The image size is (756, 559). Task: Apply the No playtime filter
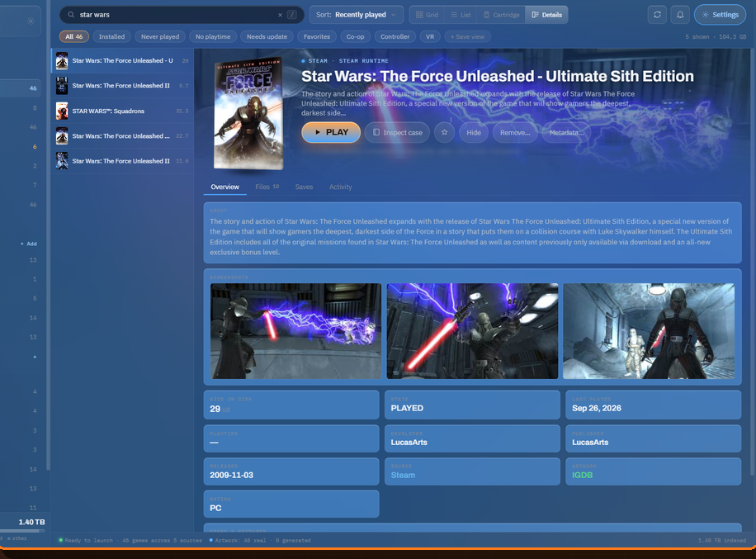point(213,36)
